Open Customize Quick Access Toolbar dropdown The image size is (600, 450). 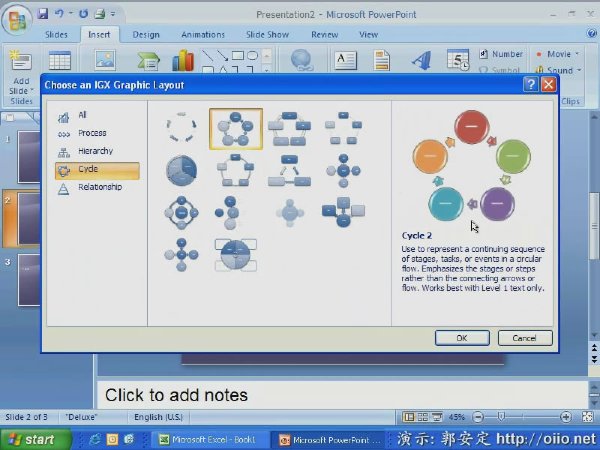113,14
